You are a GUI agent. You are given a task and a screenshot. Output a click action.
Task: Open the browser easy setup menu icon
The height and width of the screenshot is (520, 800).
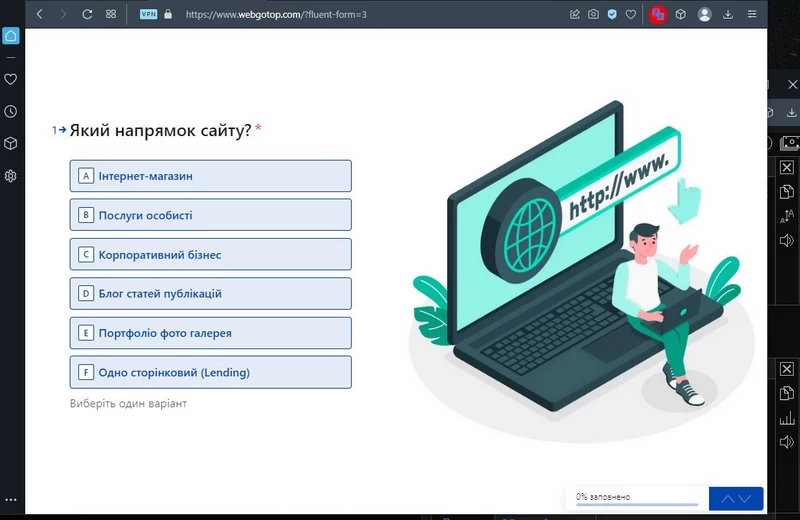click(x=752, y=14)
